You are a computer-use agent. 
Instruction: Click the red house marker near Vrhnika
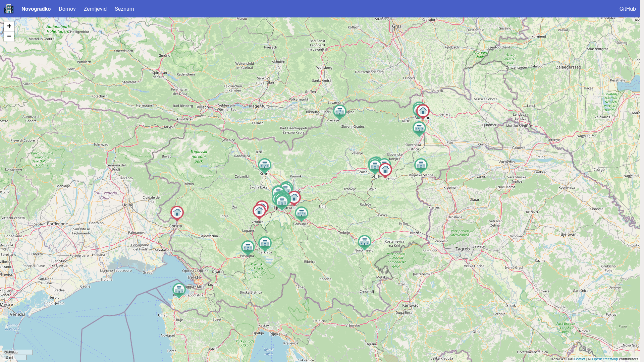pyautogui.click(x=259, y=212)
